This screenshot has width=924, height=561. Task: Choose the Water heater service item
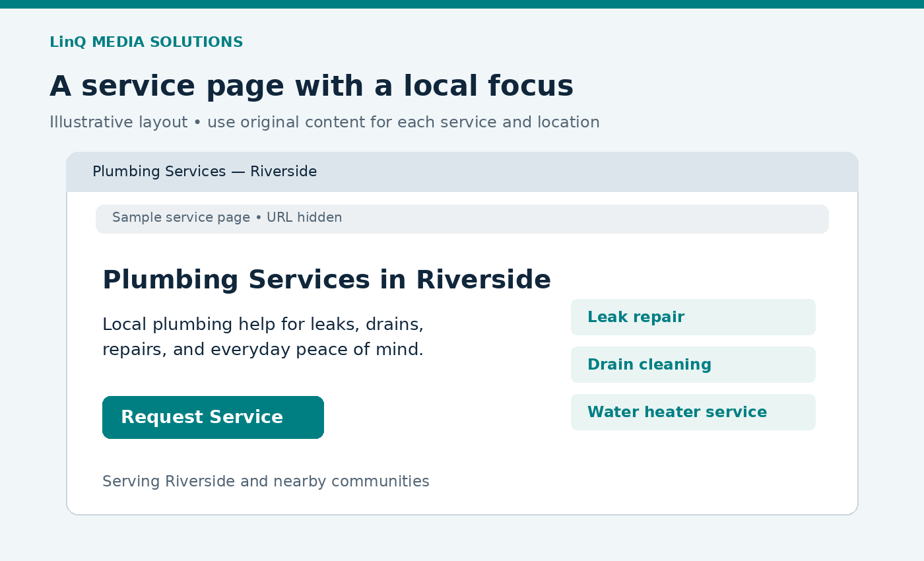pos(693,412)
